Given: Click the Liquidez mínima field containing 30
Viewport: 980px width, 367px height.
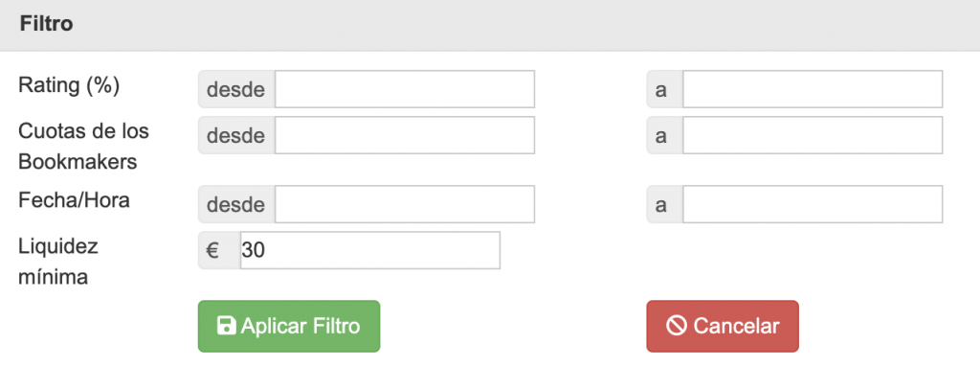Looking at the screenshot, I should 370,250.
